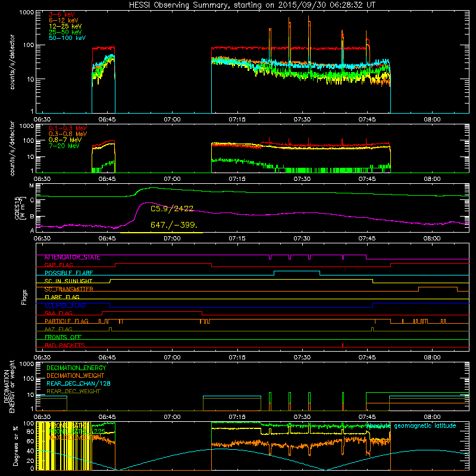
Task: Select the SC_TRANSMITTER flag label
Action: click(x=68, y=289)
